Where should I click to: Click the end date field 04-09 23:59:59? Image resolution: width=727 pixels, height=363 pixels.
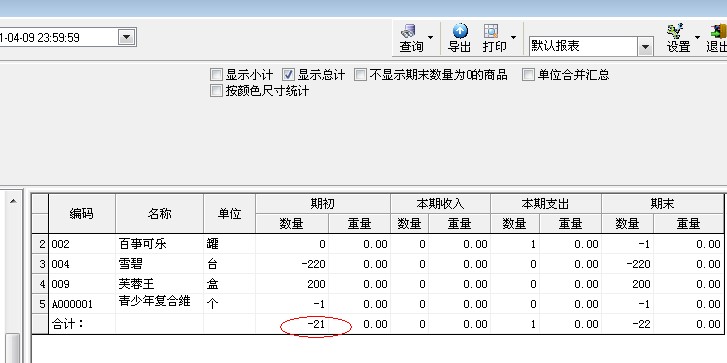click(59, 37)
